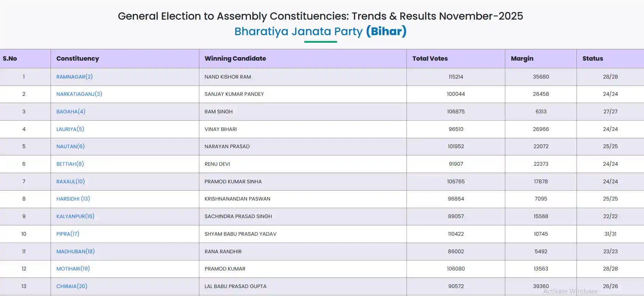This screenshot has width=644, height=296.
Task: Click the S.No column header
Action: [x=10, y=59]
